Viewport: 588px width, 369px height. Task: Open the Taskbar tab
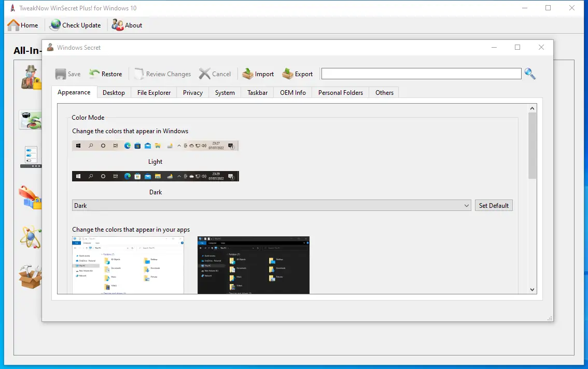257,93
